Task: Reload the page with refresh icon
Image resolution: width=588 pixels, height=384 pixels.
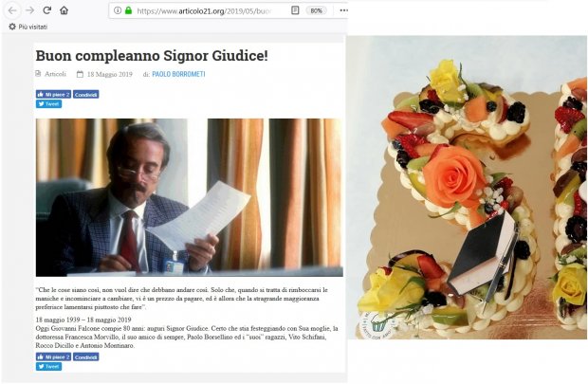Action: tap(46, 10)
